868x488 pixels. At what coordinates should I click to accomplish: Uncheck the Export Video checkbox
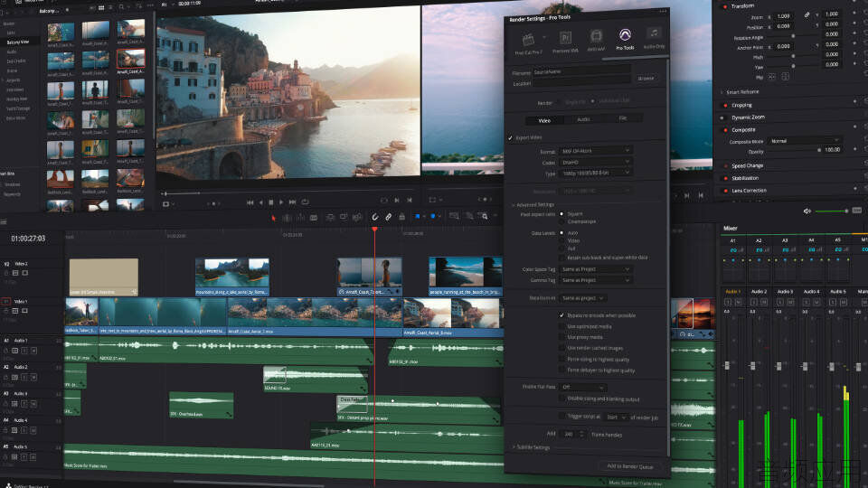[x=510, y=137]
